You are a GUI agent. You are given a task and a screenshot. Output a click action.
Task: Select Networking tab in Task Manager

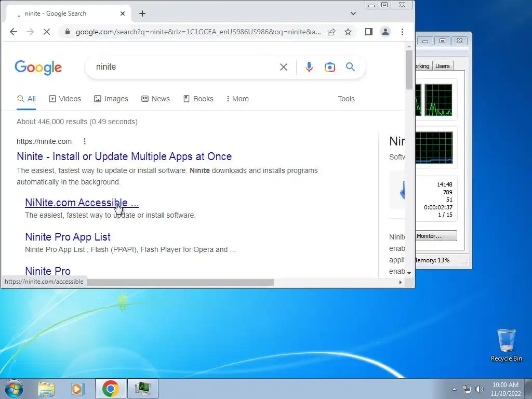(423, 66)
